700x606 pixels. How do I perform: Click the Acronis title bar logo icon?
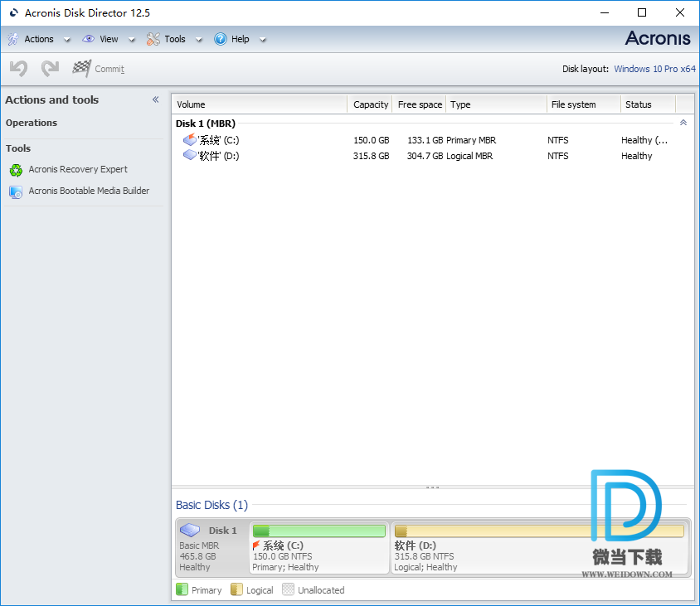click(x=14, y=13)
